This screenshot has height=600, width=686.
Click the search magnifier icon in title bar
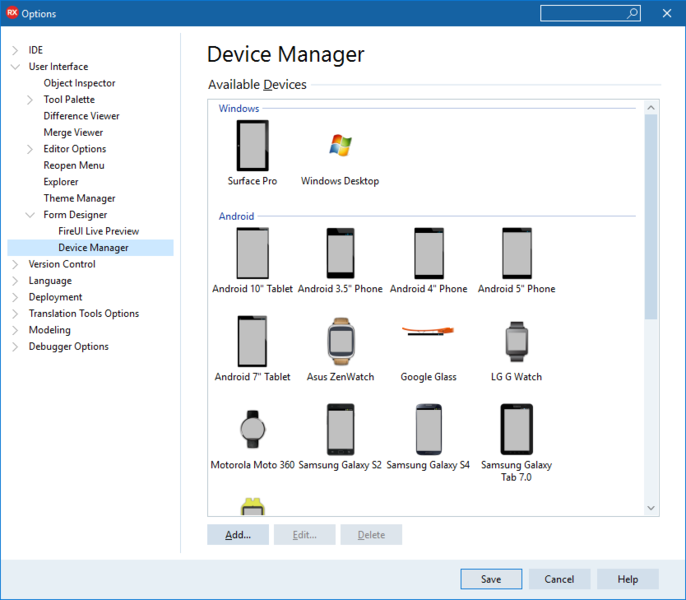[x=632, y=14]
